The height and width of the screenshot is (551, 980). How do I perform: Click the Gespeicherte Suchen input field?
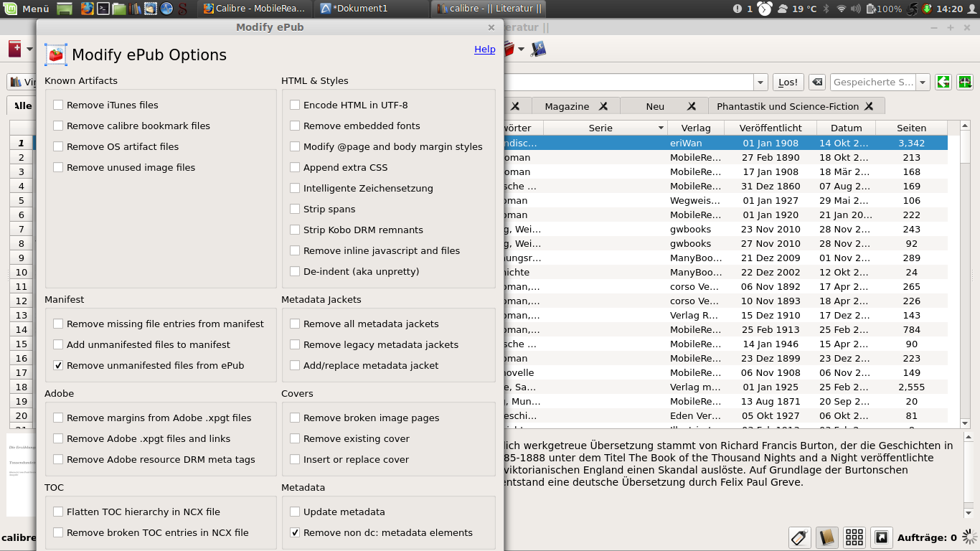[872, 82]
